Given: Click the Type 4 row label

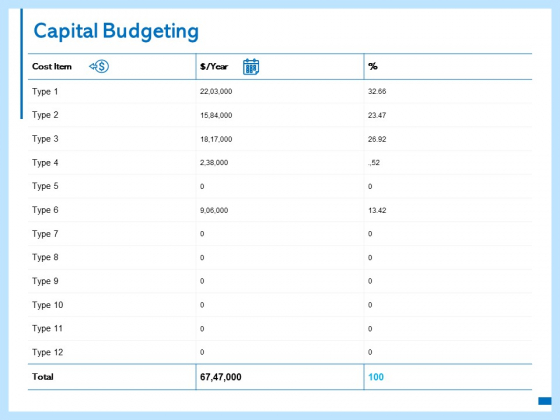Looking at the screenshot, I should pos(45,163).
